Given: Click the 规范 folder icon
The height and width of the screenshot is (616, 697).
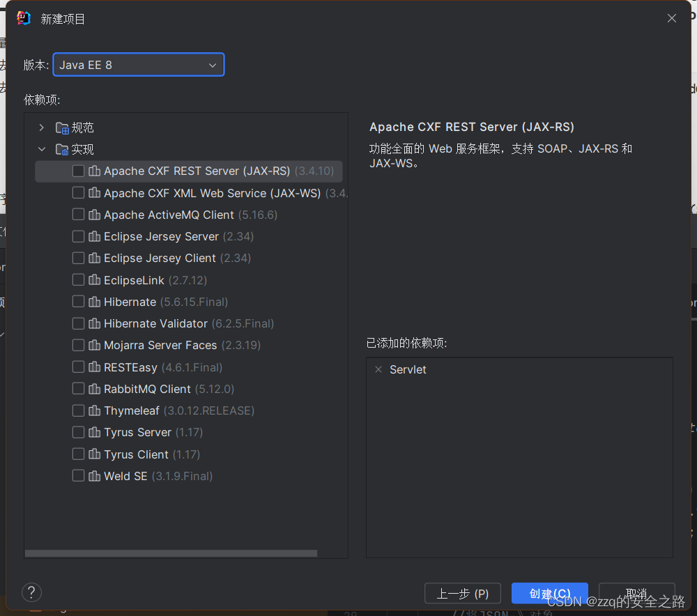Looking at the screenshot, I should [62, 128].
